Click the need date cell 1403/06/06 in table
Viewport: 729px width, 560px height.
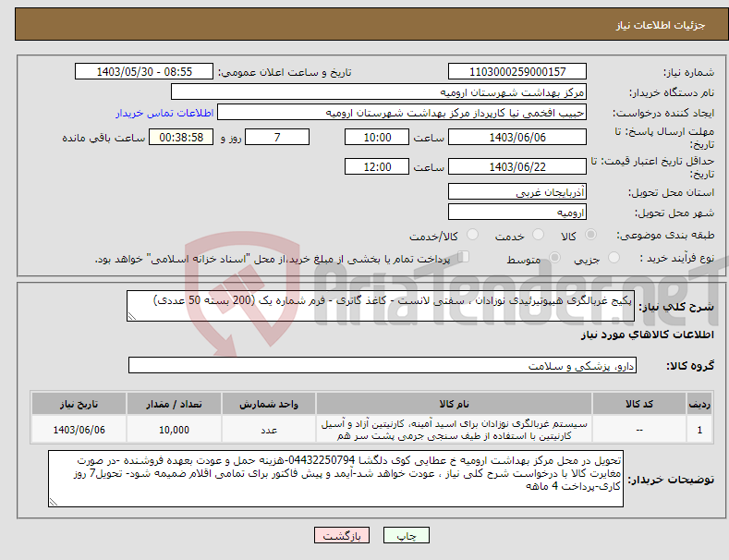coord(79,430)
